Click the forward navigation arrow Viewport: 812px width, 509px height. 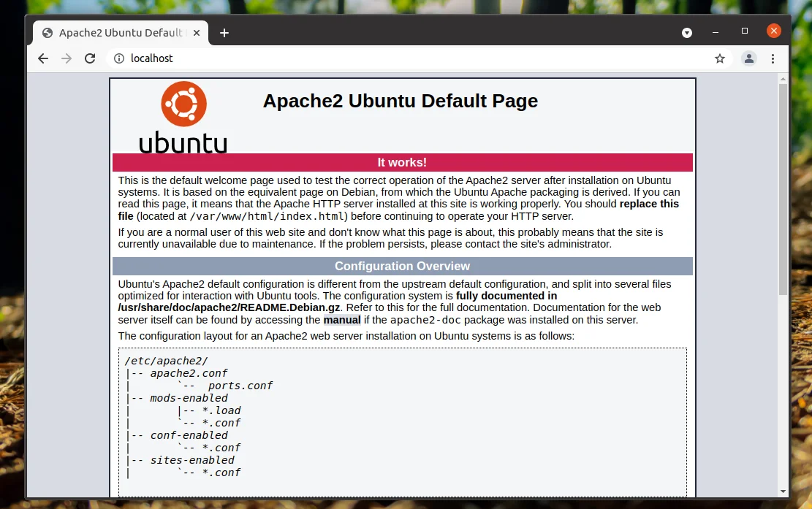click(67, 58)
